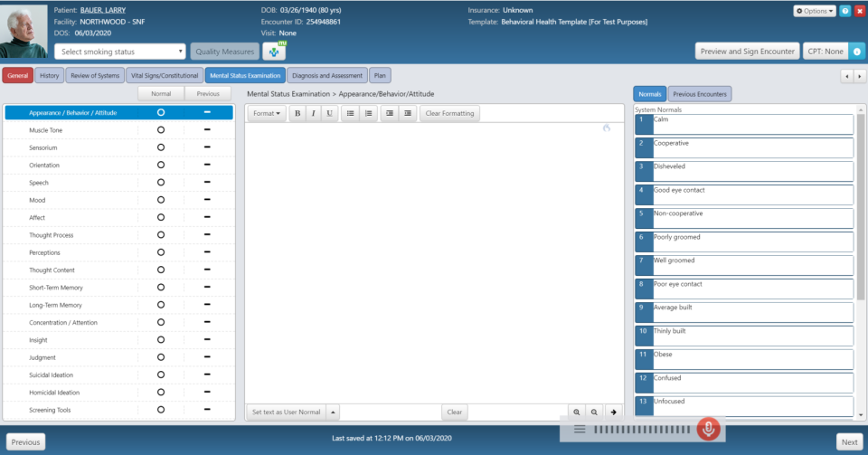The image size is (868, 455).
Task: Mark Speech as normal
Action: point(161,182)
